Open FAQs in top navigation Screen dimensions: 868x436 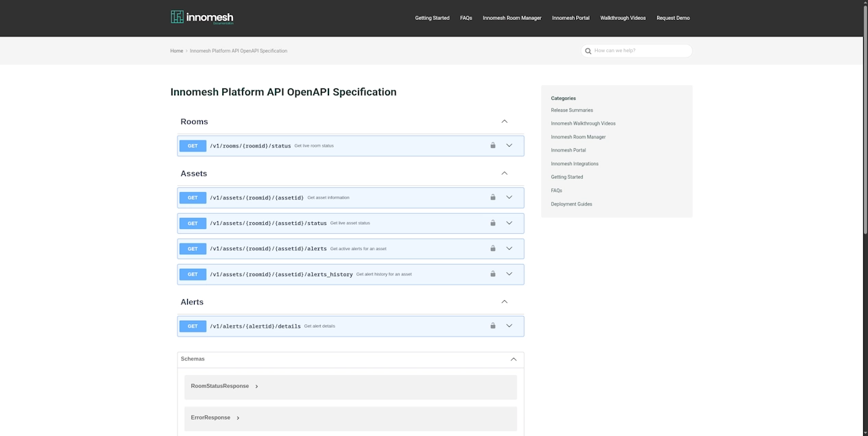466,18
